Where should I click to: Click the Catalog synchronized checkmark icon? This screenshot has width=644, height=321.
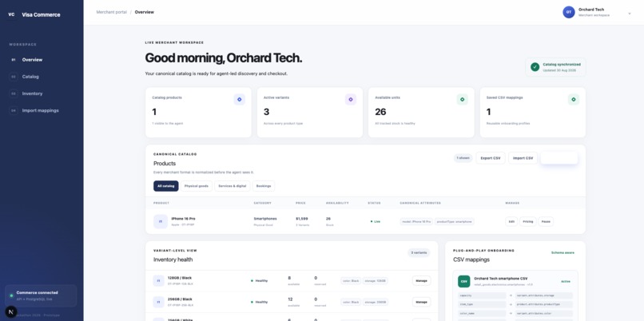click(x=535, y=67)
